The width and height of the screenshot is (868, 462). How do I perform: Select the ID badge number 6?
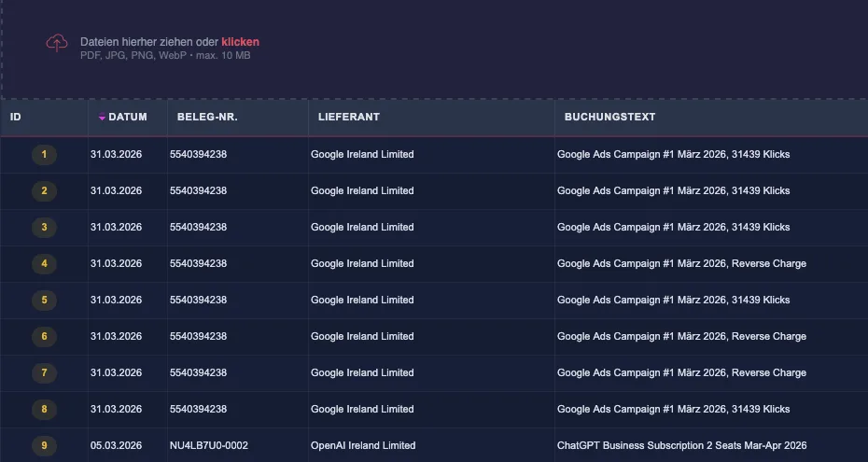(x=44, y=336)
